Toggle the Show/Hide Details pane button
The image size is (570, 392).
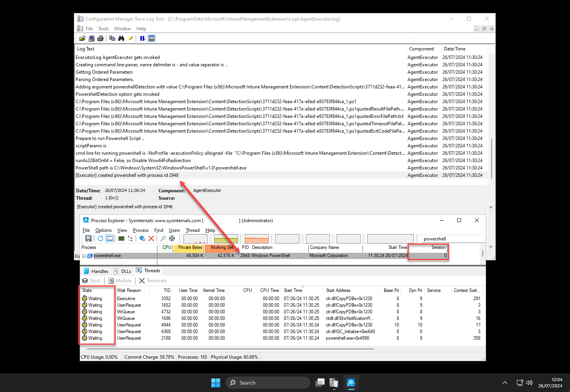point(152,38)
